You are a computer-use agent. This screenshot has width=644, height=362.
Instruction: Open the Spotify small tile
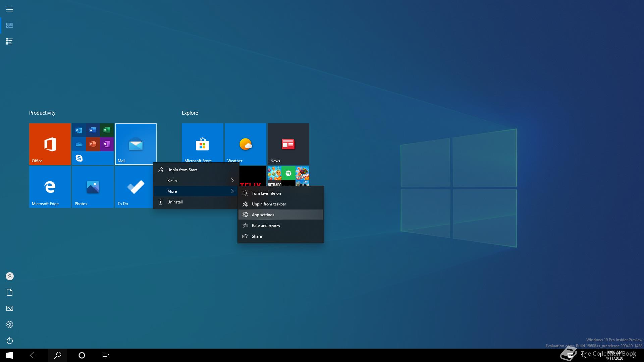click(288, 173)
